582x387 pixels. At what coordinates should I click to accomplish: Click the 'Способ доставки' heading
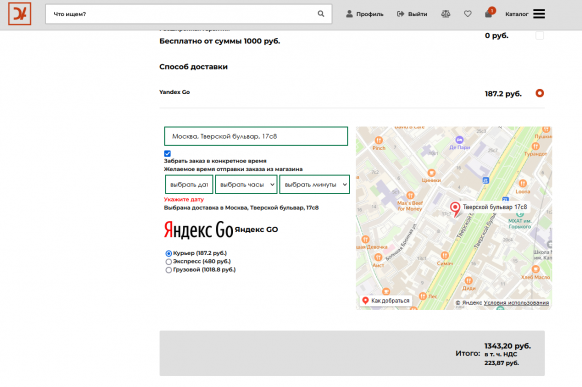(193, 67)
